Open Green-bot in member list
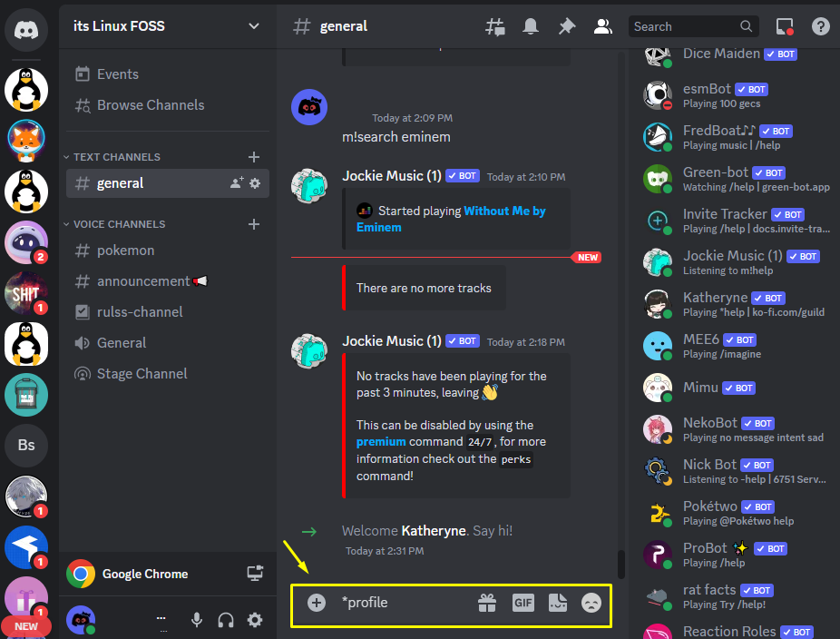This screenshot has height=639, width=840. 733,179
